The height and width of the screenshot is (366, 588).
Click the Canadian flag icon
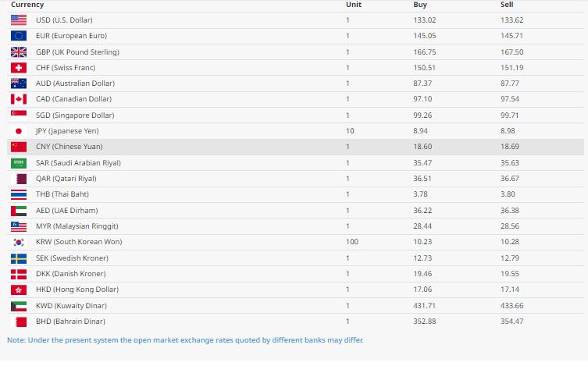click(20, 99)
